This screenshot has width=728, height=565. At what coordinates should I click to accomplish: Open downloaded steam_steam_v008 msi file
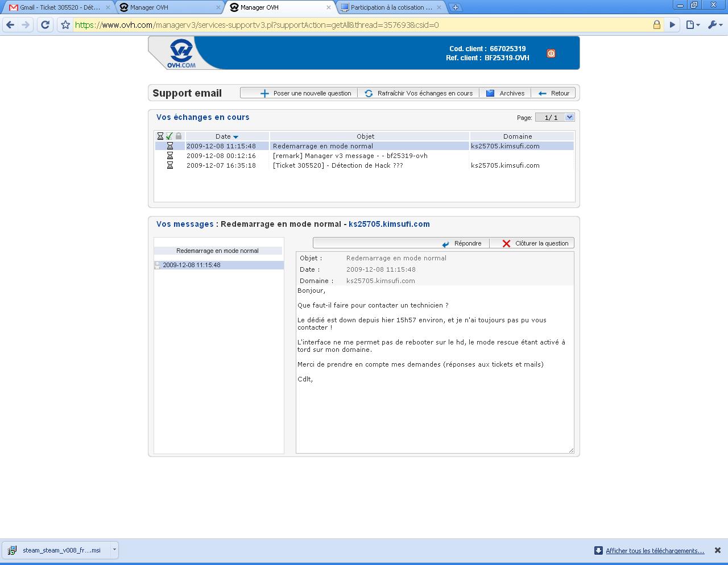tap(56, 550)
